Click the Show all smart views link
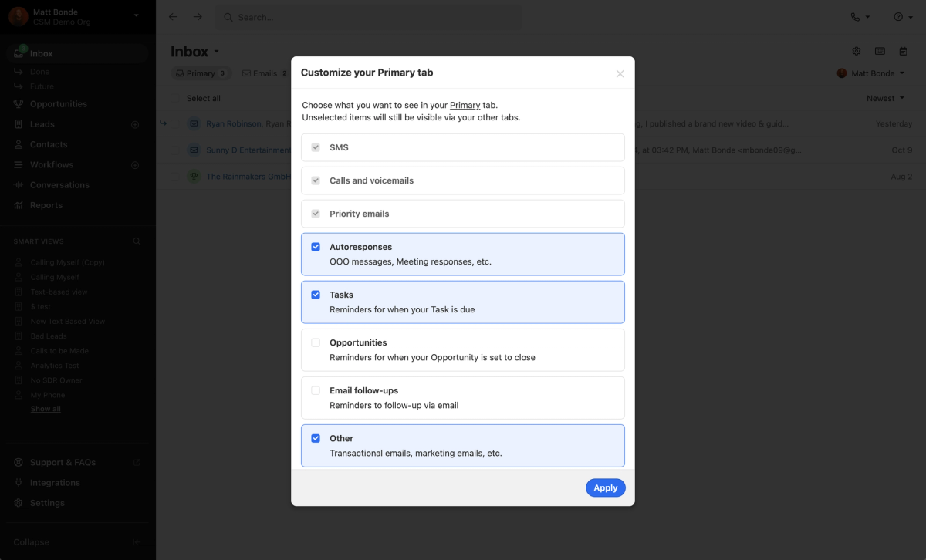The width and height of the screenshot is (926, 560). (46, 409)
